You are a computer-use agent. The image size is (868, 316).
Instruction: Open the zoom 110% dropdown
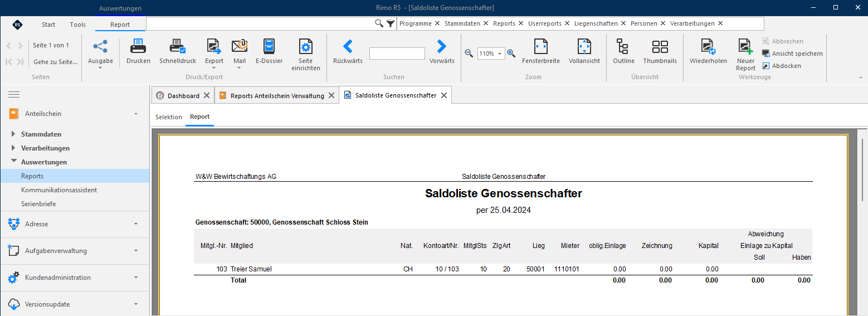tap(500, 54)
